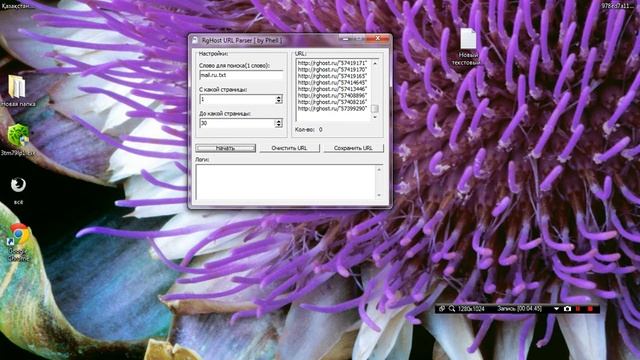Click the URL list scrollbar down arrow

click(x=375, y=117)
